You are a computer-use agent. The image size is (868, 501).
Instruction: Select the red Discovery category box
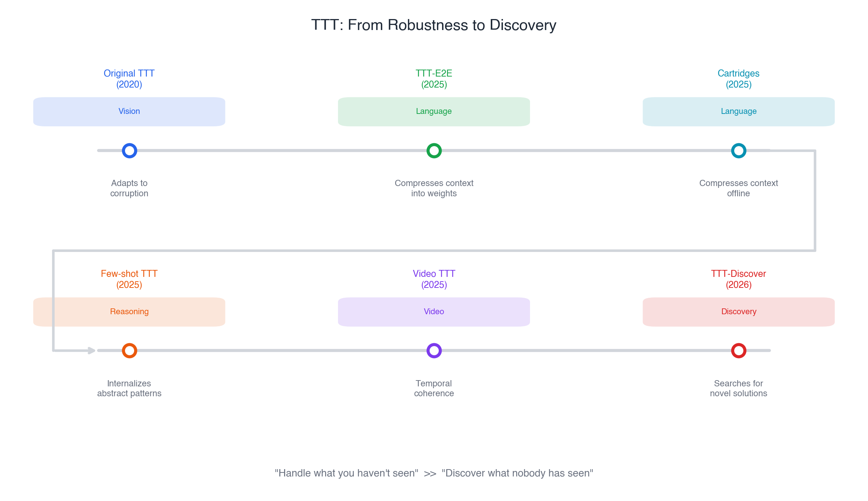[x=739, y=312]
